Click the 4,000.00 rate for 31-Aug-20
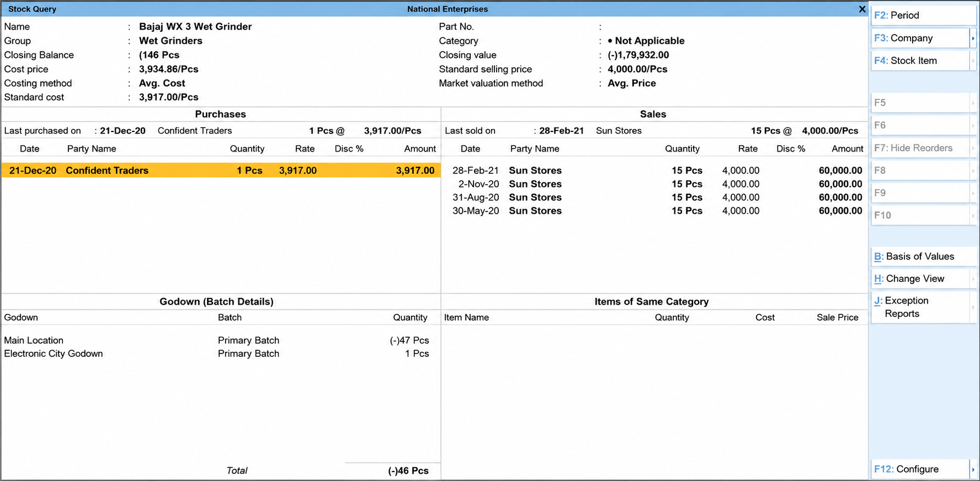This screenshot has height=481, width=980. 741,198
